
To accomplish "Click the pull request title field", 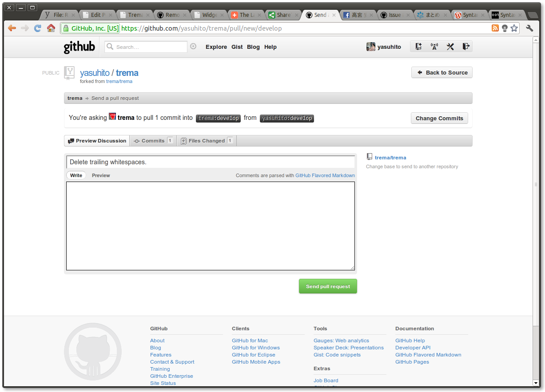I will click(211, 162).
